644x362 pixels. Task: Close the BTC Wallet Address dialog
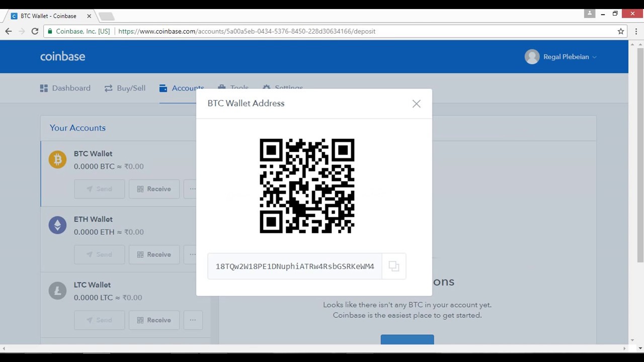tap(416, 104)
